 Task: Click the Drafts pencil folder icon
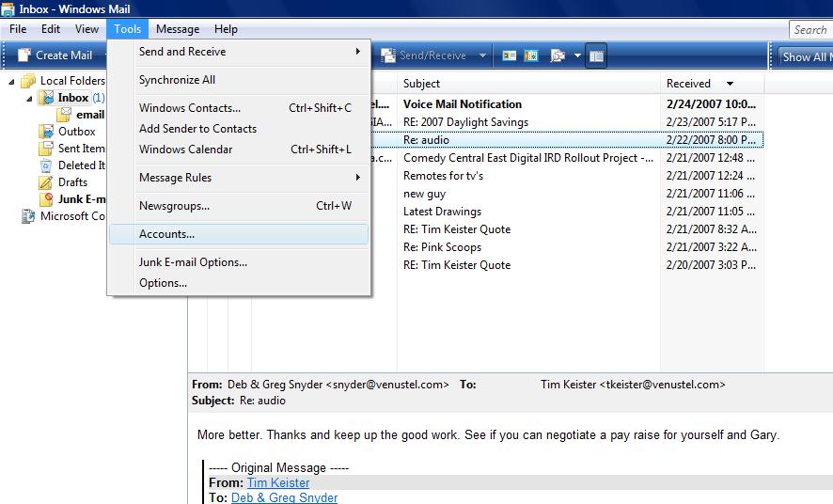[47, 182]
